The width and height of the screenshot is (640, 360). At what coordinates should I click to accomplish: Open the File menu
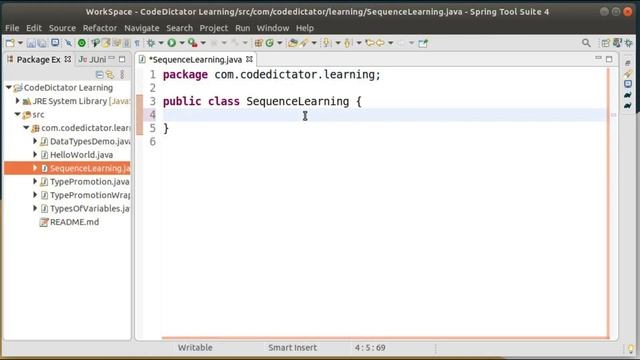12,28
